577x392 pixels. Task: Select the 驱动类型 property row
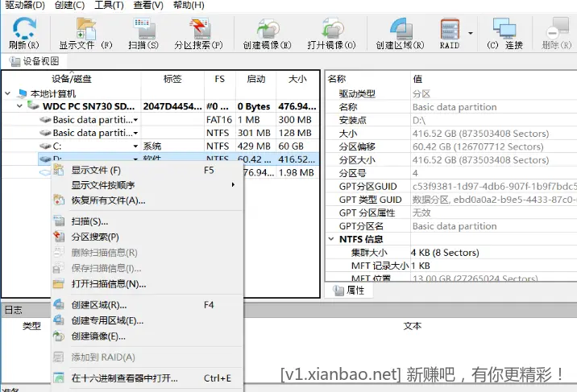(x=451, y=93)
